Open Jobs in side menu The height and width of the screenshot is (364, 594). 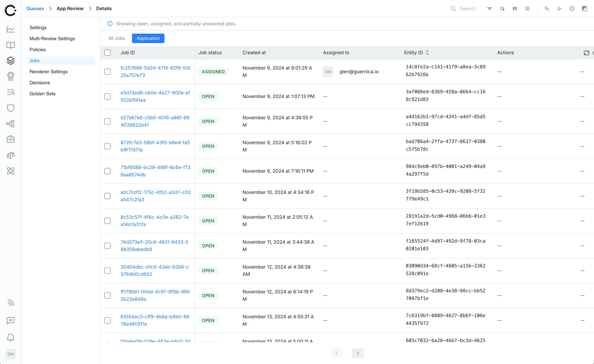pos(61,61)
